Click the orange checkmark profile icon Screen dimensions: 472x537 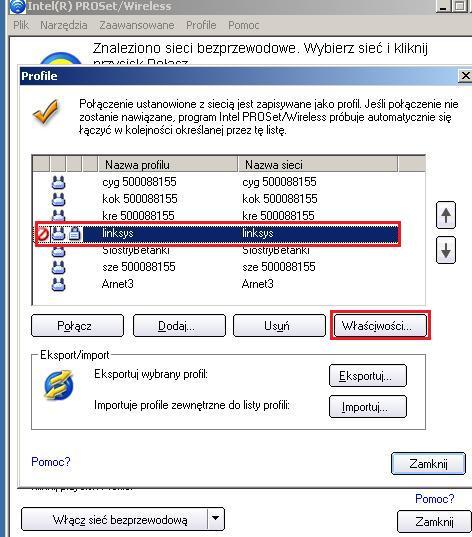46,112
